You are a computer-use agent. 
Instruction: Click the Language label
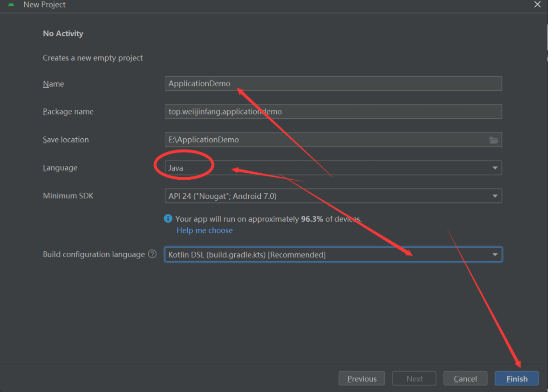[x=60, y=168]
